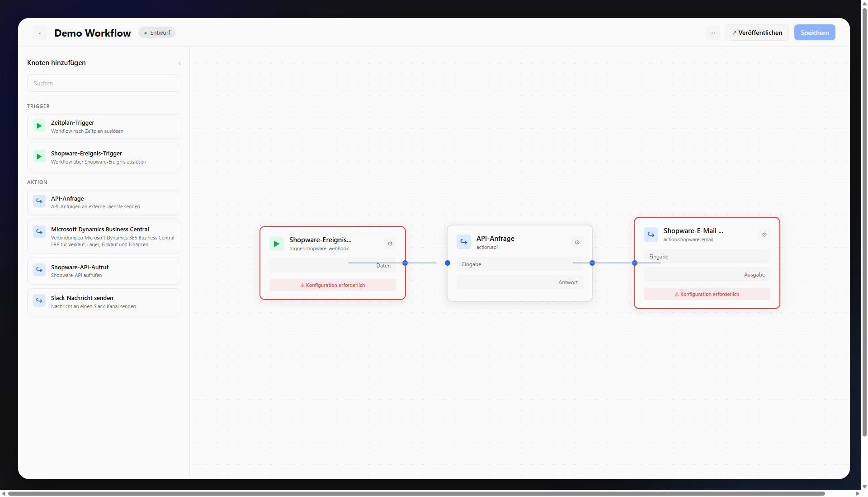Click the Veröffentlichen button

coord(757,32)
